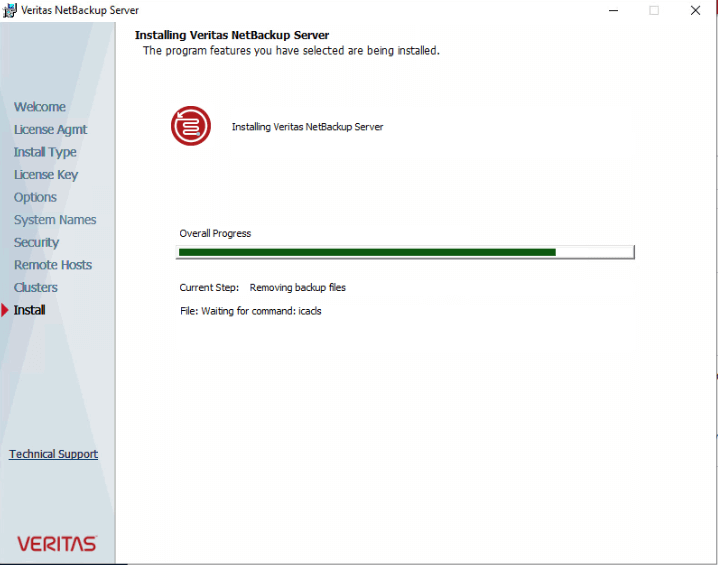Go to the Remote Hosts step
Image resolution: width=718 pixels, height=565 pixels.
(53, 265)
